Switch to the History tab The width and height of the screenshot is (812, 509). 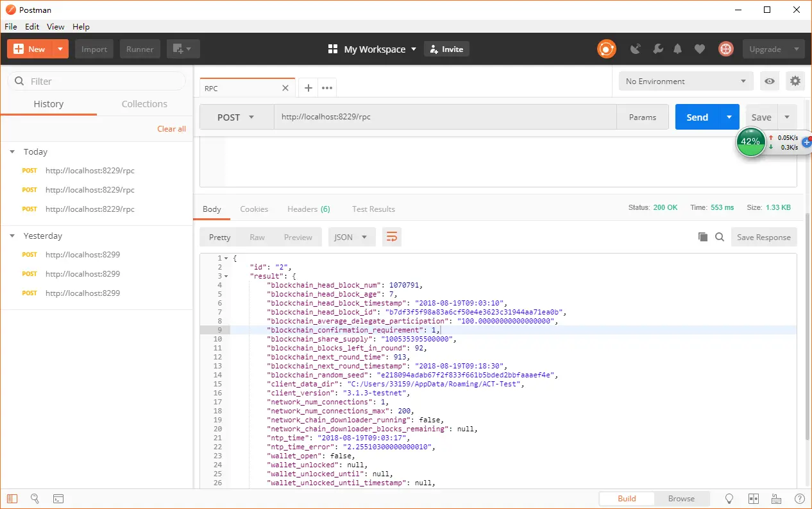point(49,103)
